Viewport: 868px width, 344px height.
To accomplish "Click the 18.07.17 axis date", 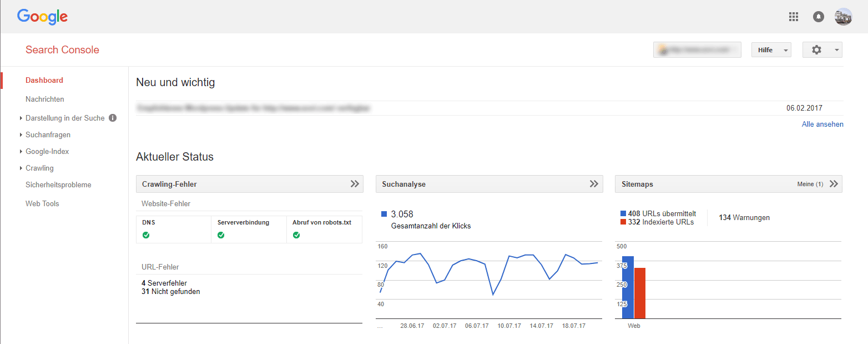I will [573, 326].
